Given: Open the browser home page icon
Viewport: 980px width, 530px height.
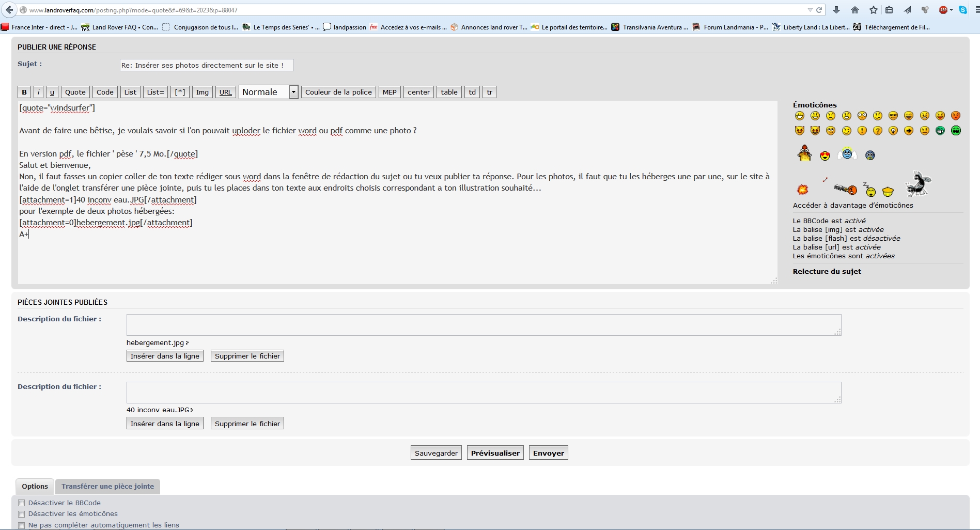Looking at the screenshot, I should pyautogui.click(x=855, y=10).
